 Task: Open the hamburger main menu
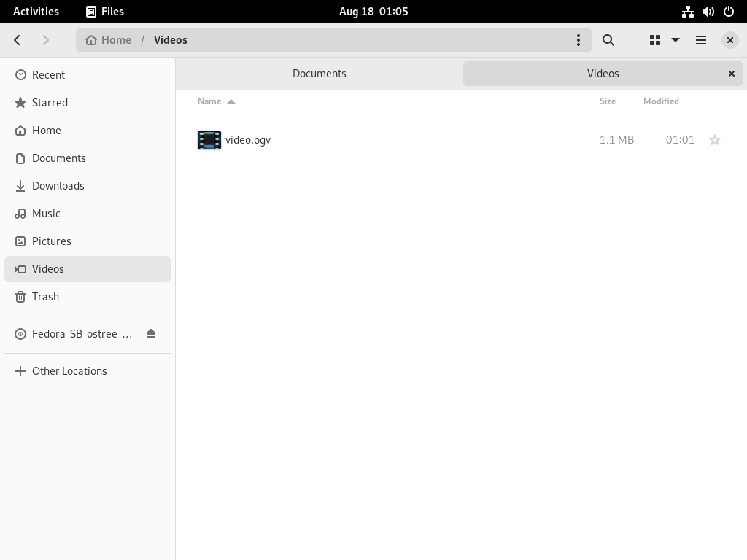701,40
